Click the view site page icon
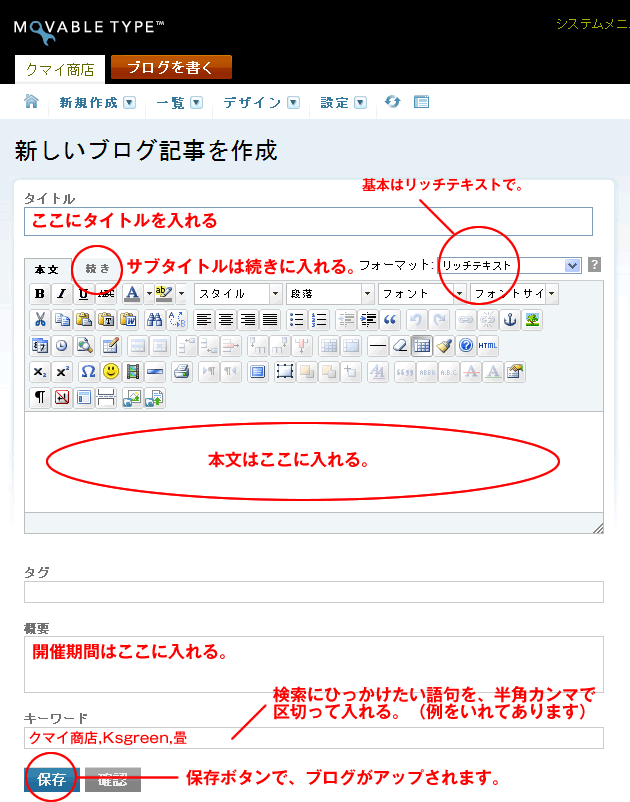 click(x=421, y=102)
